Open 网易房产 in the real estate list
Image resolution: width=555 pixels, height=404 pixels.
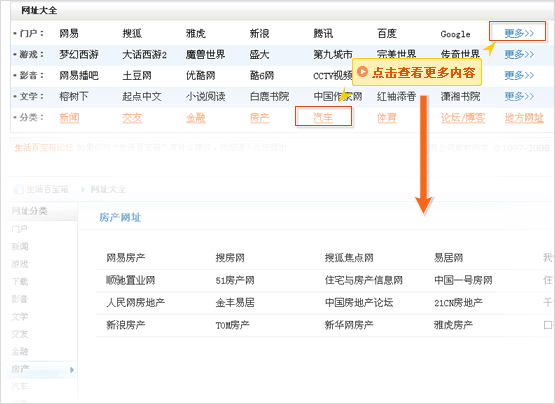pos(126,257)
